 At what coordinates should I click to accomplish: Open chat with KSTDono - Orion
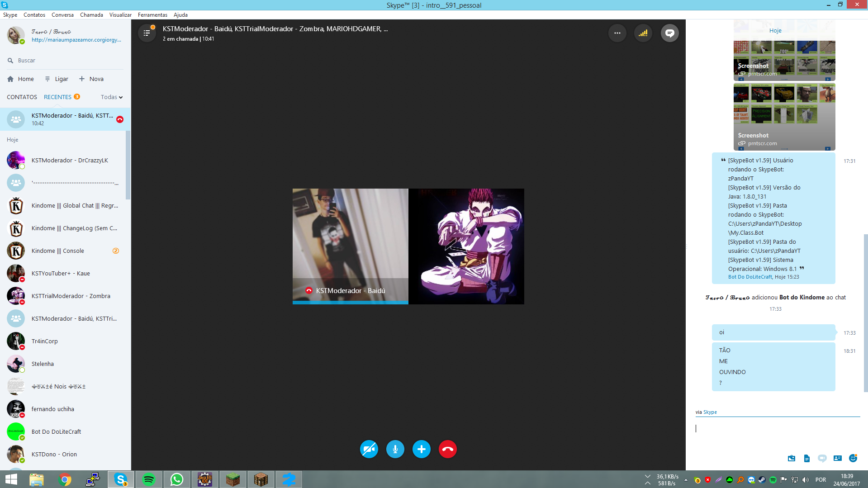pos(63,454)
